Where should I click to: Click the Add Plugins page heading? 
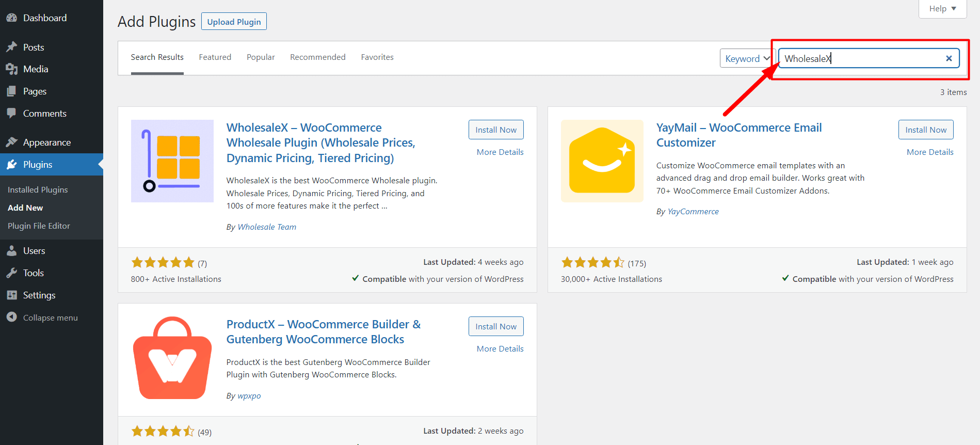tap(157, 21)
